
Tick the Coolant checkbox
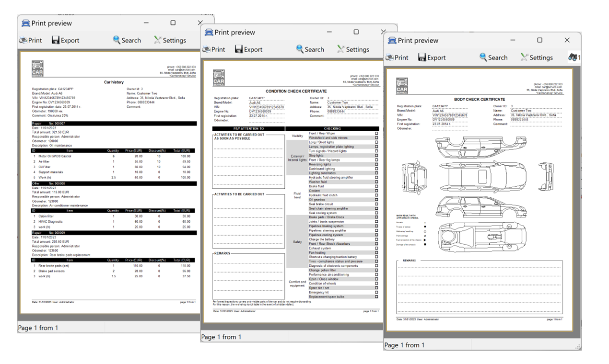(x=376, y=191)
